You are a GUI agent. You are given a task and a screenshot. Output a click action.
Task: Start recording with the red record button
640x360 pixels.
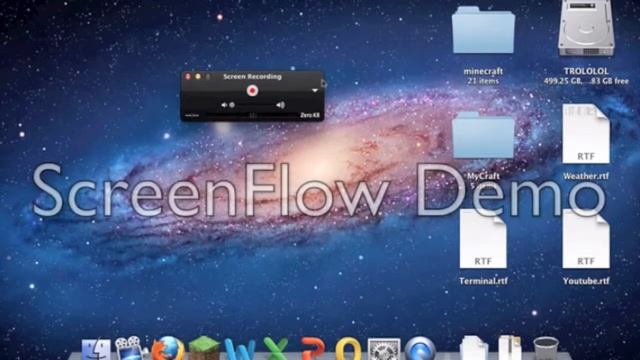(252, 90)
